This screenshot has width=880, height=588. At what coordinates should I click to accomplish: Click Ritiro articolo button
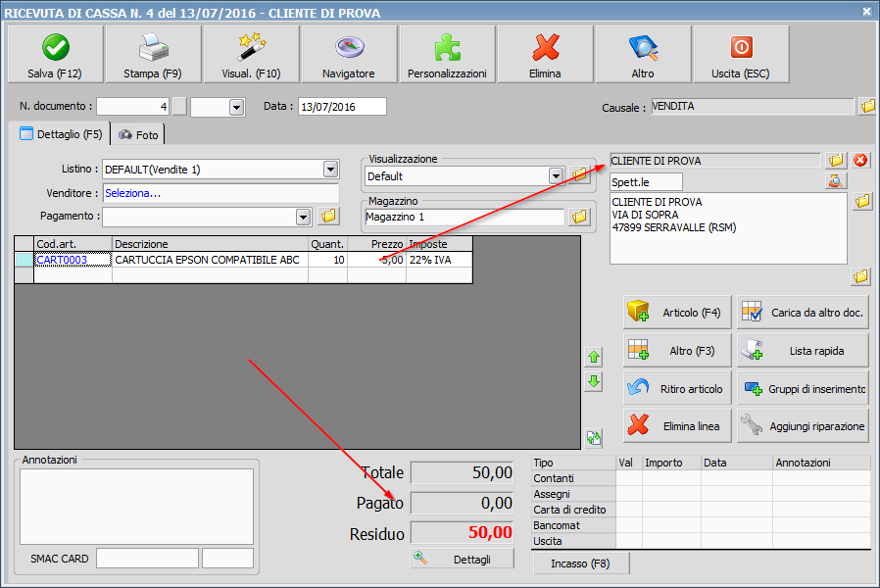(x=677, y=388)
